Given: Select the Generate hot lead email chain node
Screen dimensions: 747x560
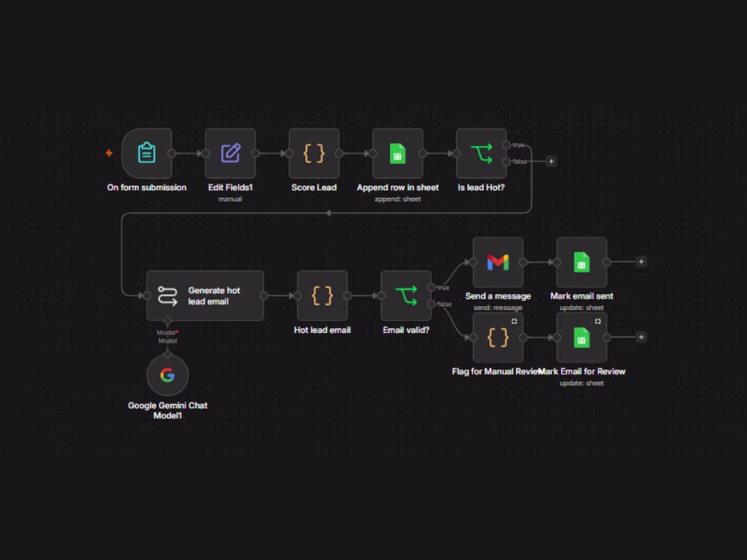Looking at the screenshot, I should [205, 296].
